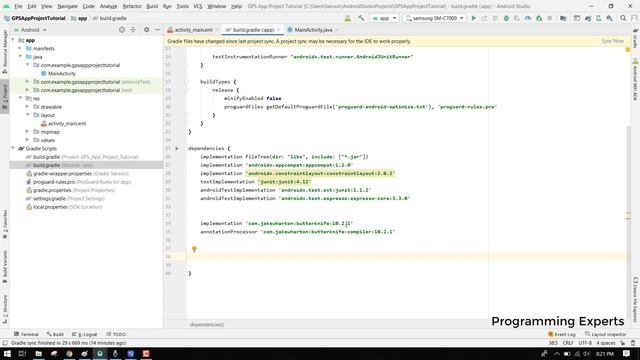The height and width of the screenshot is (360, 640).
Task: Open the profiler via the gauge icon
Action: click(x=528, y=18)
